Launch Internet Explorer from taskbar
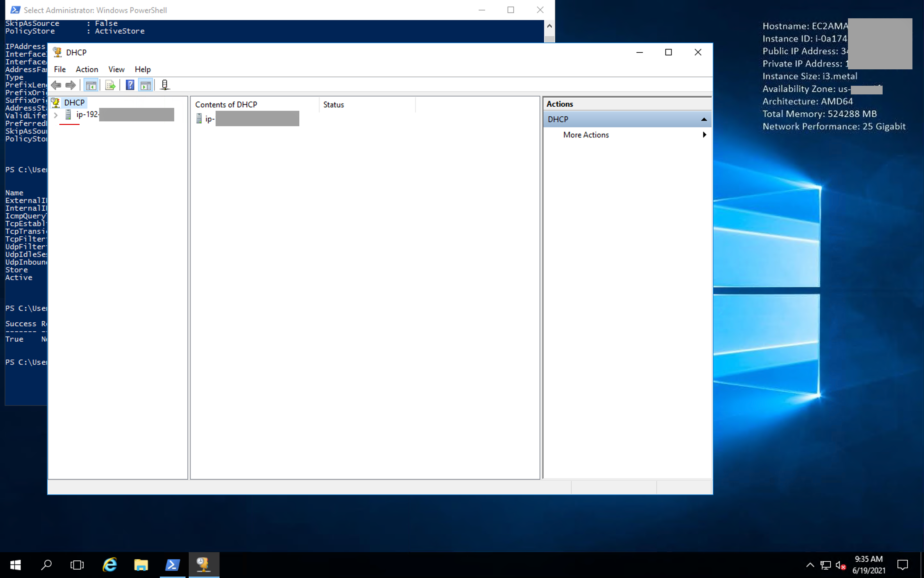924x578 pixels. pos(110,565)
